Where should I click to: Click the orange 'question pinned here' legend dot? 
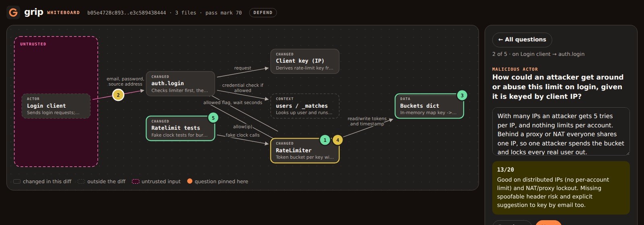(x=190, y=181)
